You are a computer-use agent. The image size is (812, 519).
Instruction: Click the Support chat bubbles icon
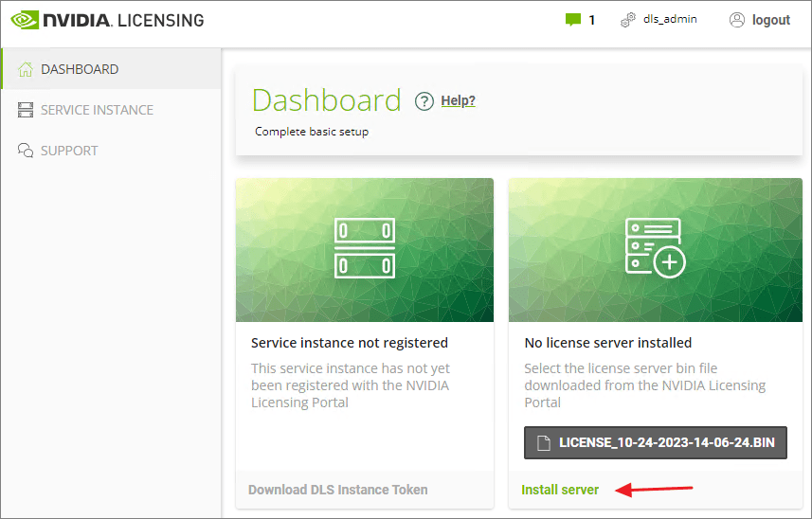point(26,151)
